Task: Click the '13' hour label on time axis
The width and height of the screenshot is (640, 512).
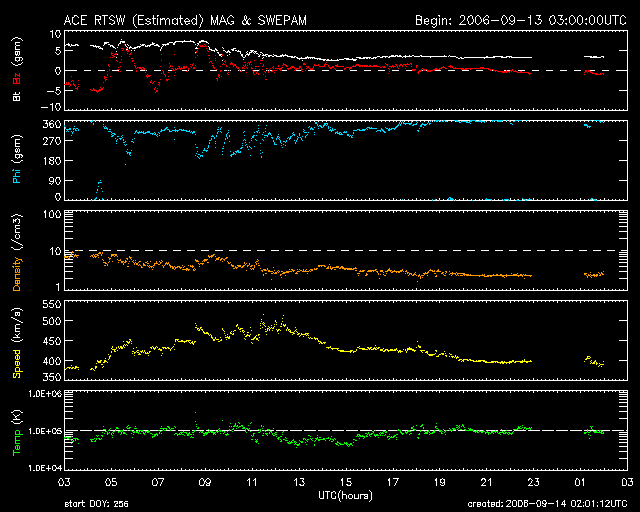Action: pos(299,483)
